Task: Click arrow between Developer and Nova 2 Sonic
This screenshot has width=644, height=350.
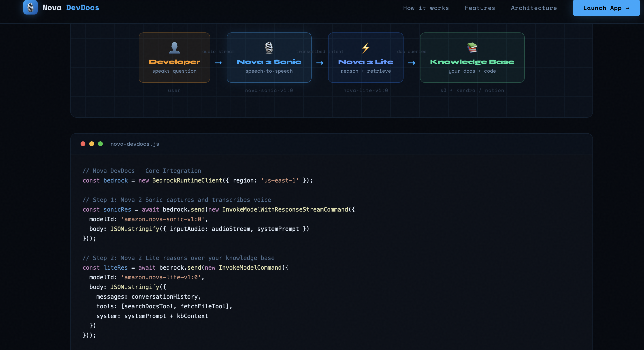Action: pyautogui.click(x=218, y=63)
